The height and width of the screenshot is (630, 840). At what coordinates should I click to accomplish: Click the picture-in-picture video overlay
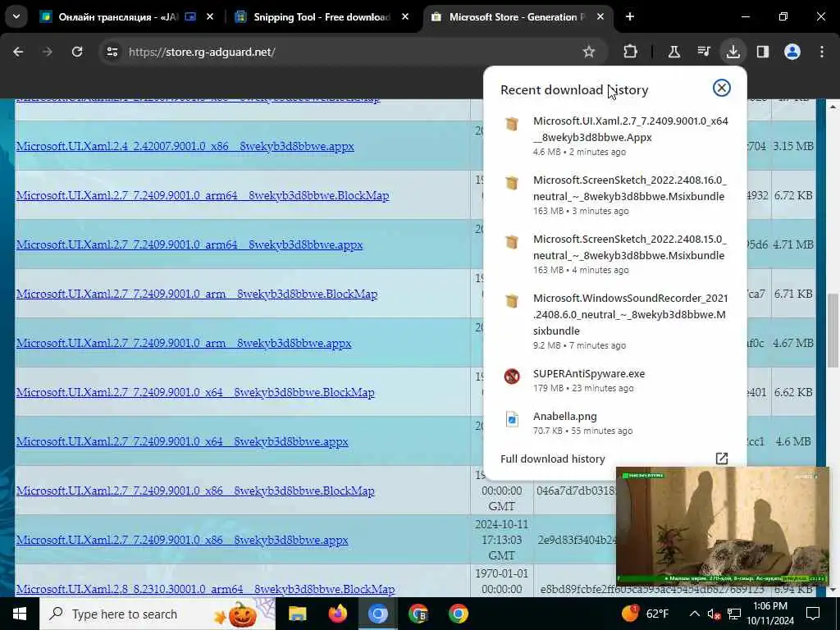[x=722, y=526]
